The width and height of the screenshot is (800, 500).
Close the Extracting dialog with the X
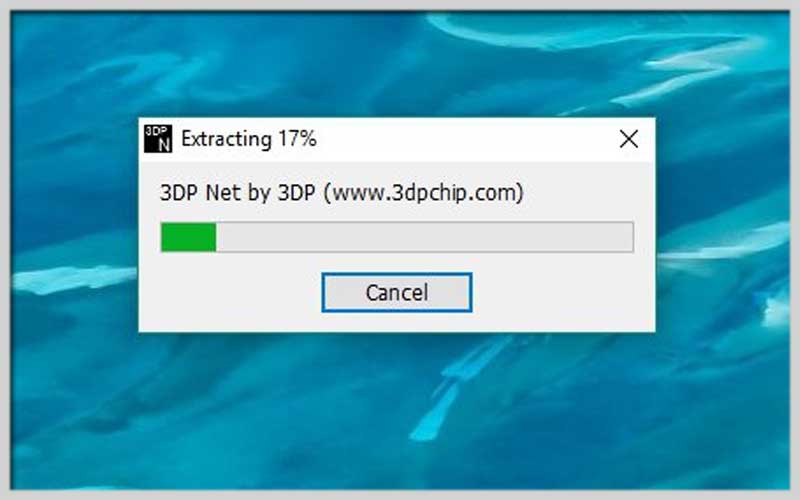tap(629, 139)
